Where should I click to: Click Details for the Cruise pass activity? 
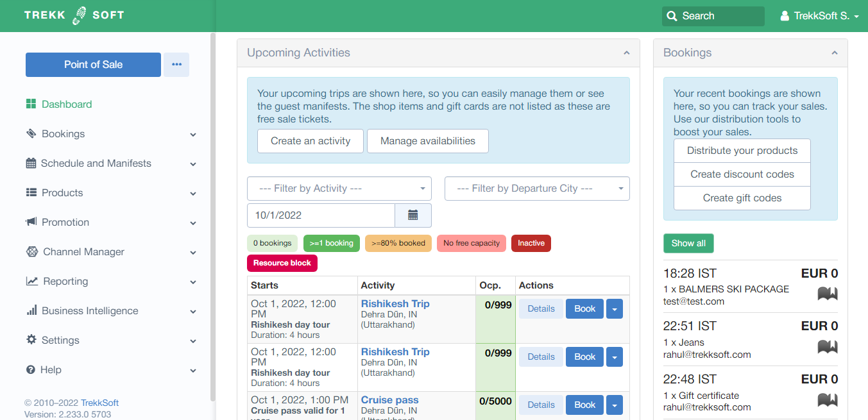(541, 405)
